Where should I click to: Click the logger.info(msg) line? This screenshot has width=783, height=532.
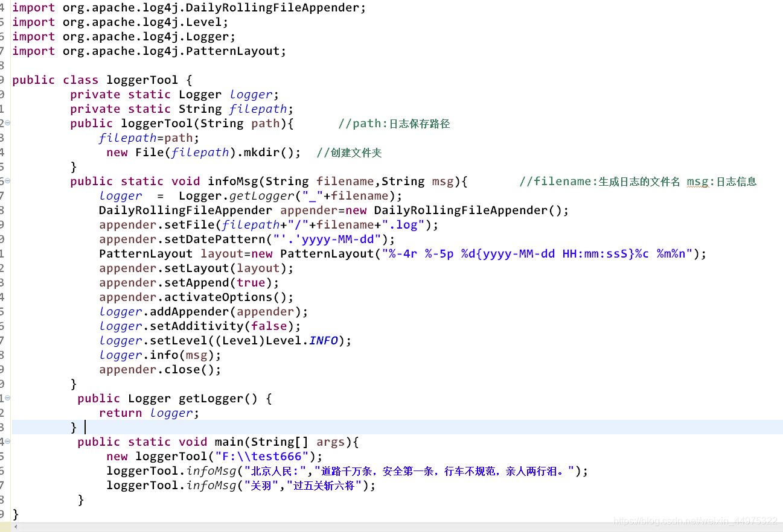pyautogui.click(x=160, y=355)
